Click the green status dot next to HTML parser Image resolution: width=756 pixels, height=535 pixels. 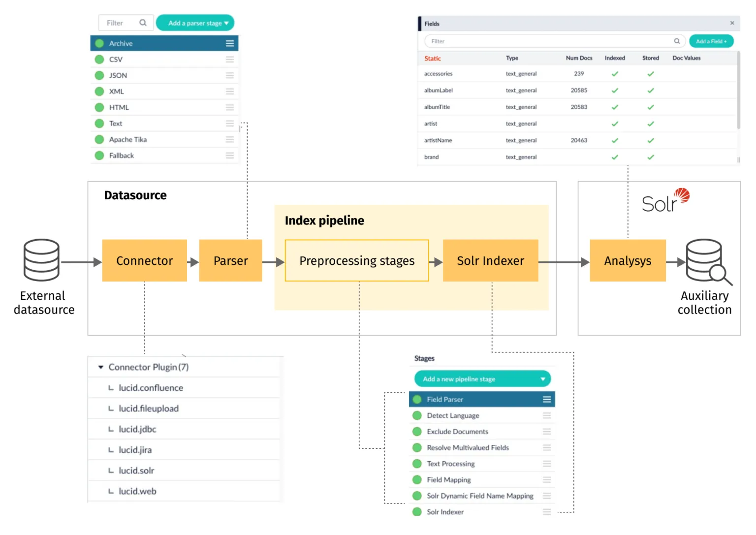(99, 107)
